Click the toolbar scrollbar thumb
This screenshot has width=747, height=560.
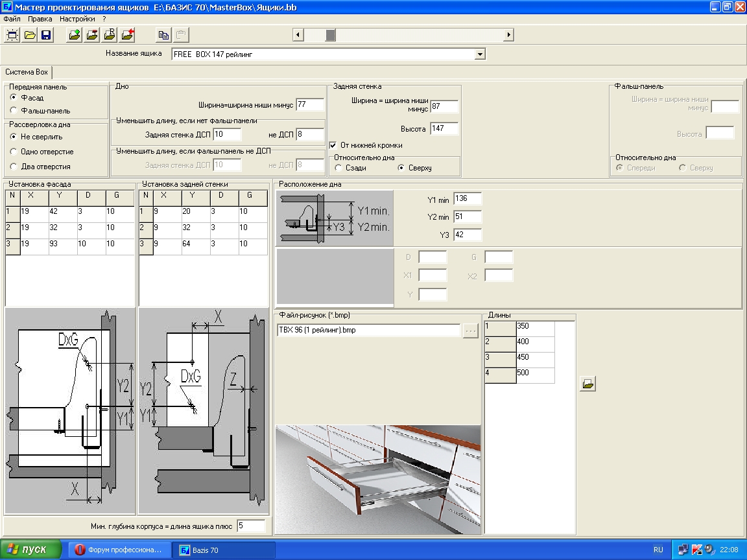click(330, 34)
